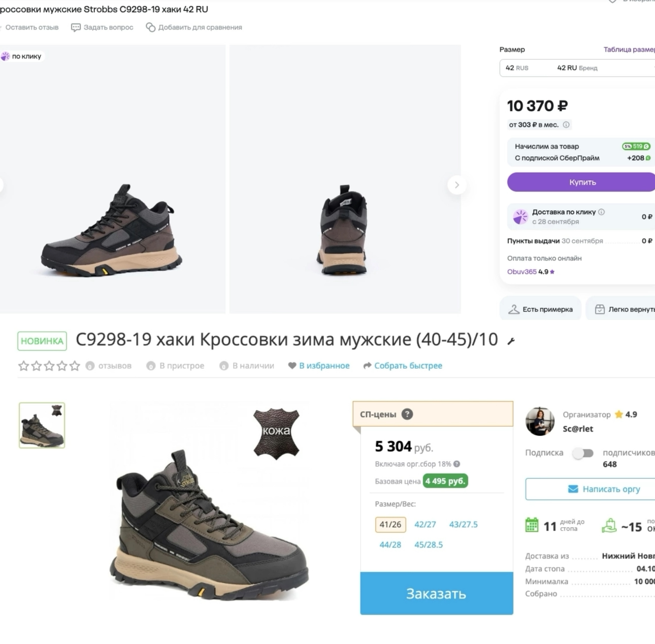Click the question mark next to СП-цены
This screenshot has height=644, width=655.
[407, 414]
